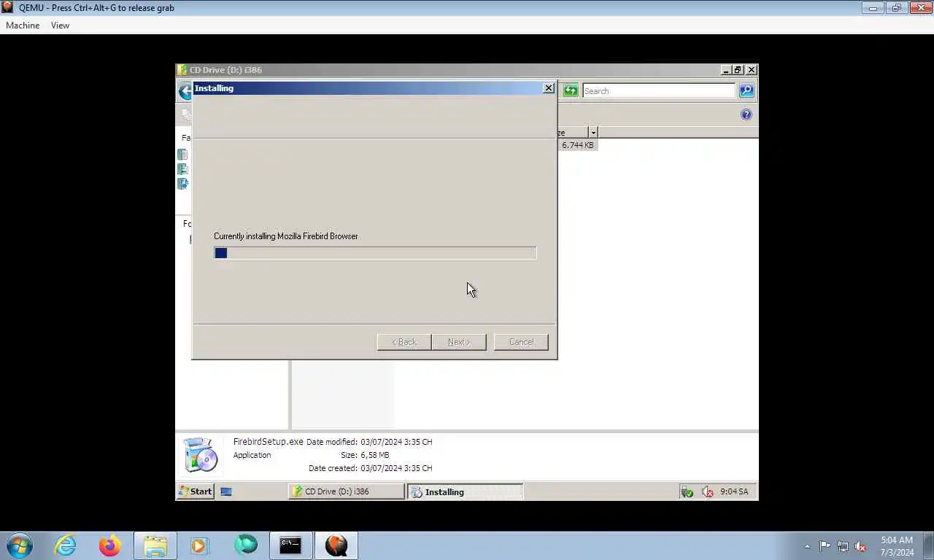The height and width of the screenshot is (560, 934).
Task: Show hidden icons in host system tray
Action: point(807,546)
